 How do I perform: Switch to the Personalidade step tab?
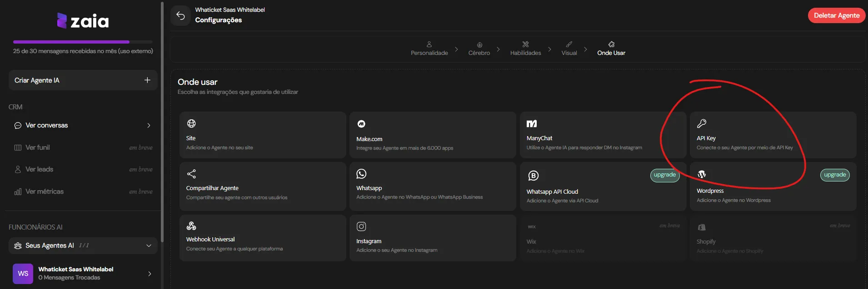429,49
